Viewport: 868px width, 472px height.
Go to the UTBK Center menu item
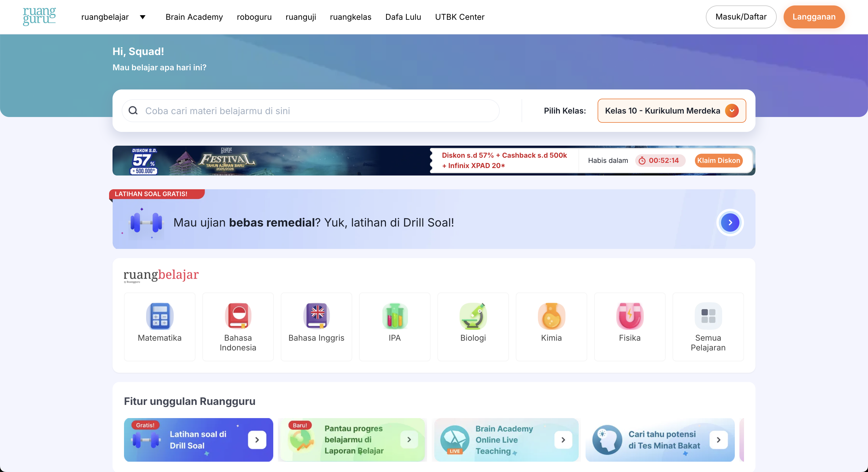click(459, 17)
